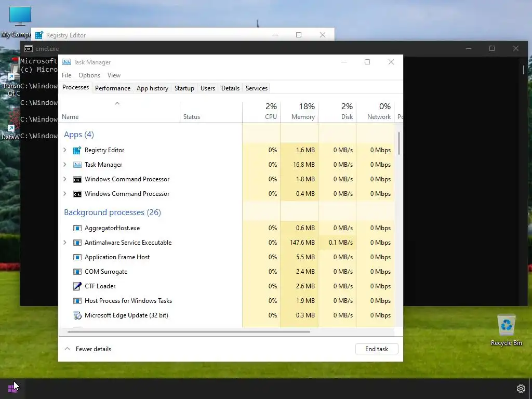Switch to the Details tab
Viewport: 532px width, 399px height.
tap(230, 88)
